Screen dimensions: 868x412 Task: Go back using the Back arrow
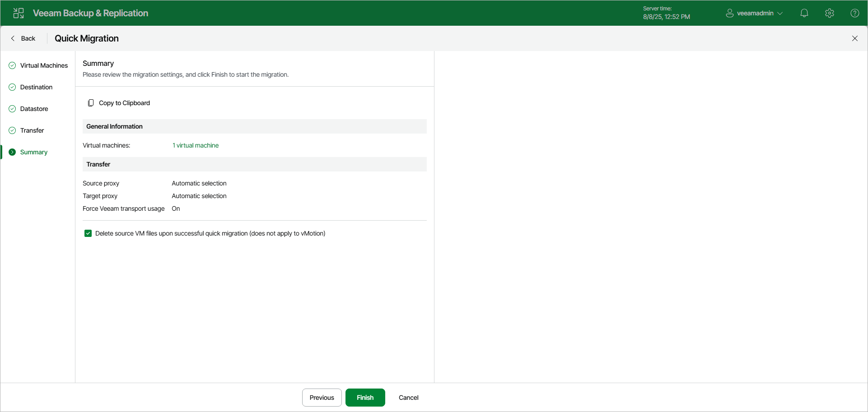click(23, 38)
